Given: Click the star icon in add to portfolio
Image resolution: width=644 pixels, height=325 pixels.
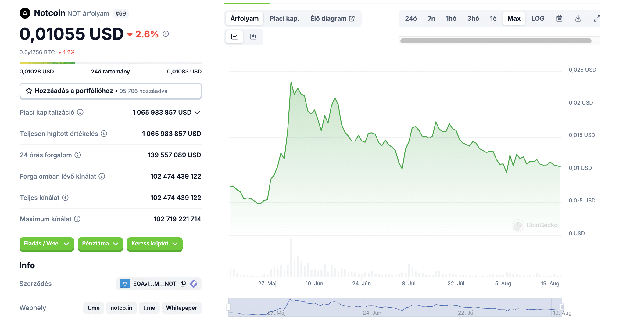Looking at the screenshot, I should pyautogui.click(x=29, y=91).
